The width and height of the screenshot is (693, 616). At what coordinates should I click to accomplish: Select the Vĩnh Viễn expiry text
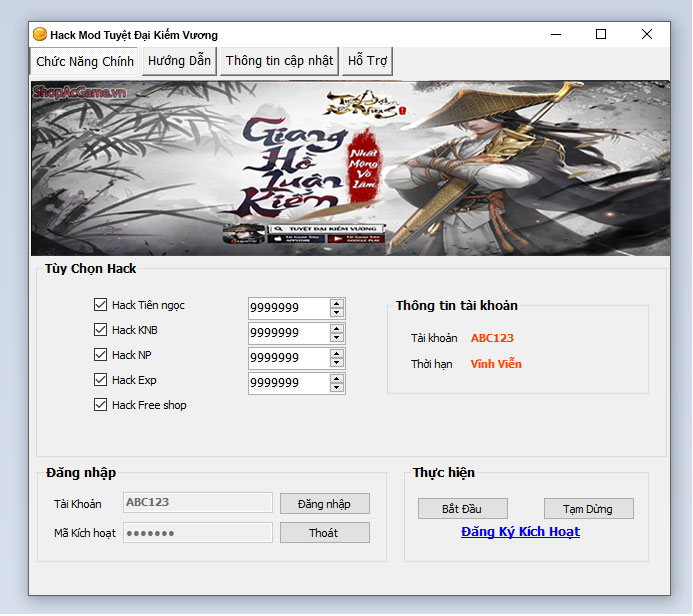click(496, 364)
